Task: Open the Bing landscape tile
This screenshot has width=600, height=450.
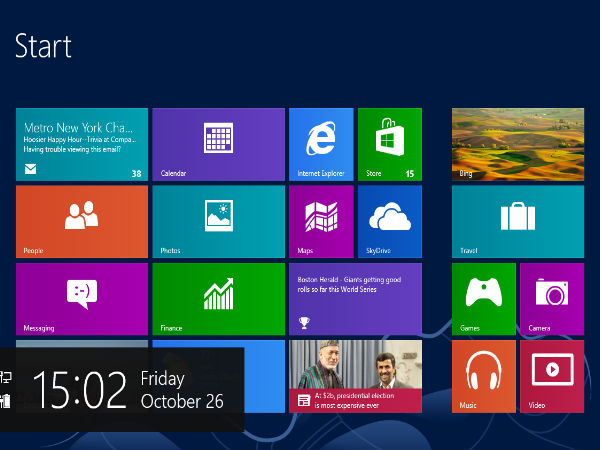Action: pos(518,144)
